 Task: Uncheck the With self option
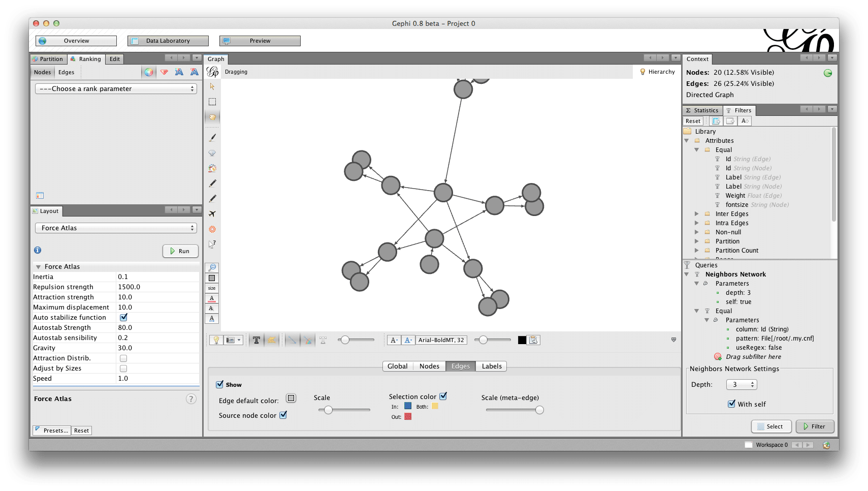731,404
